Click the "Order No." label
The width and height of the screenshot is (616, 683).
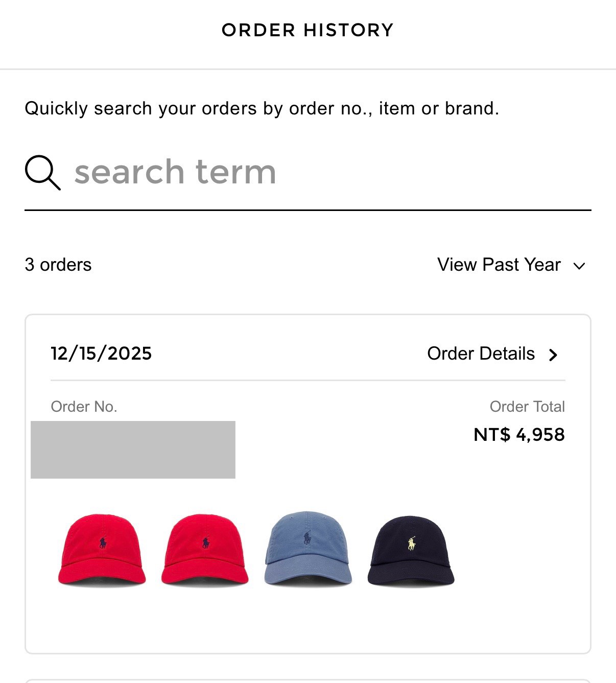(x=84, y=407)
